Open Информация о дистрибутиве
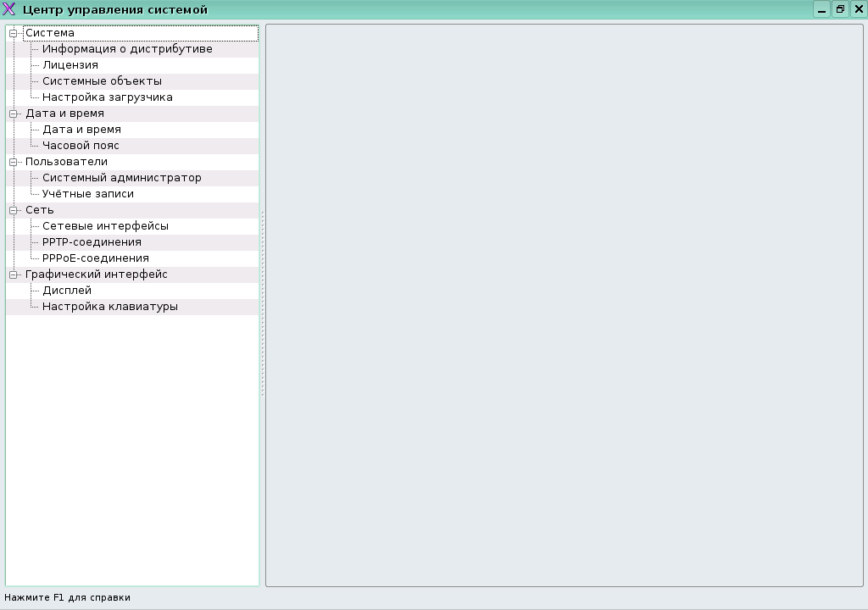Image resolution: width=868 pixels, height=610 pixels. pyautogui.click(x=127, y=49)
